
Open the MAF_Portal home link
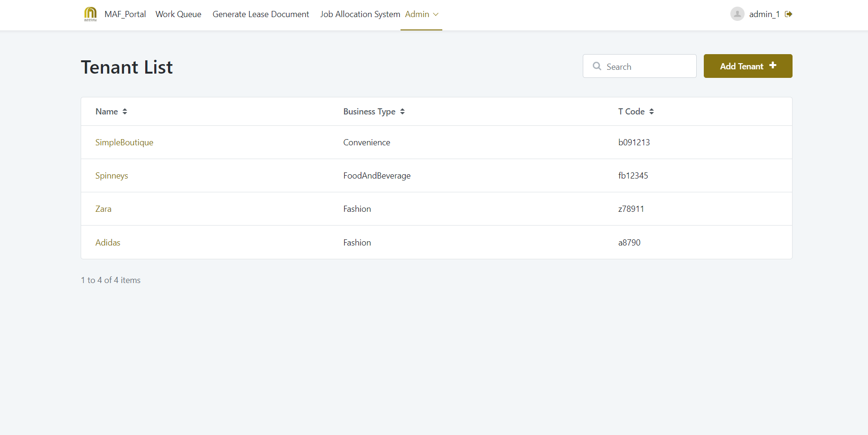tap(125, 14)
